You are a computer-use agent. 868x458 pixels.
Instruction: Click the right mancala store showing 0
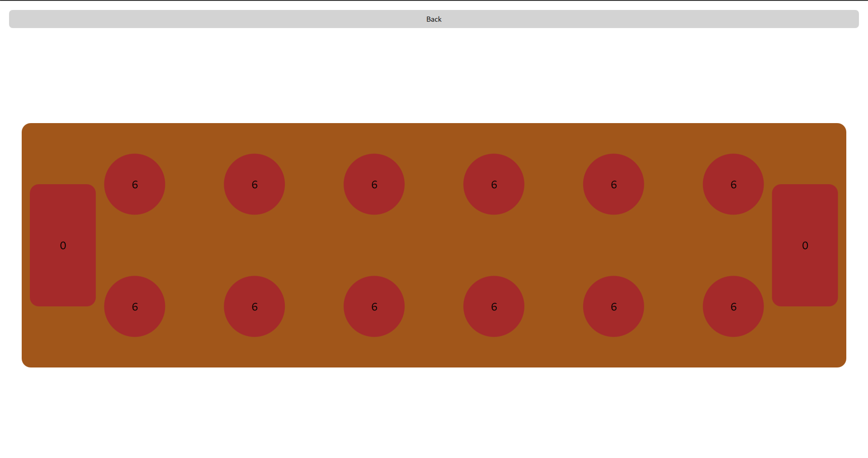tap(805, 245)
